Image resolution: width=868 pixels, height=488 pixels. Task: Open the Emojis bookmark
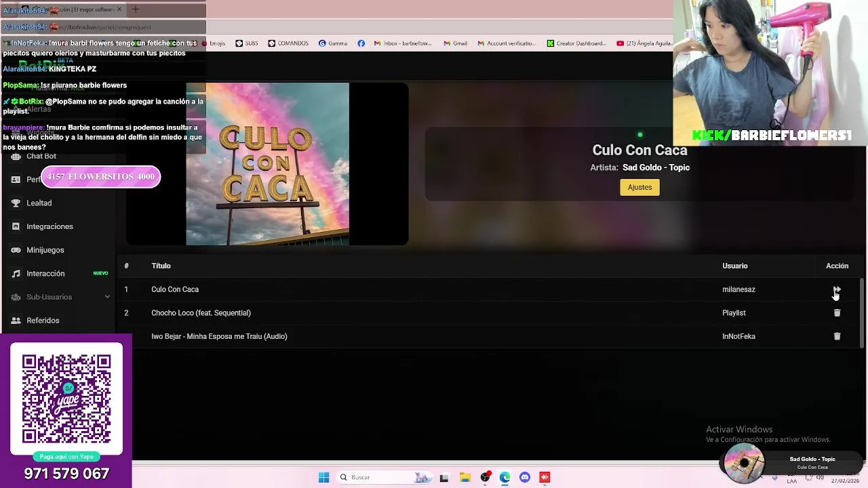212,43
